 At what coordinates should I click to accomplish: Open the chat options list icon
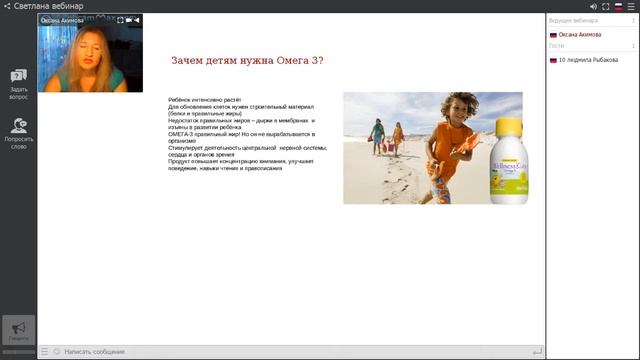[x=44, y=351]
